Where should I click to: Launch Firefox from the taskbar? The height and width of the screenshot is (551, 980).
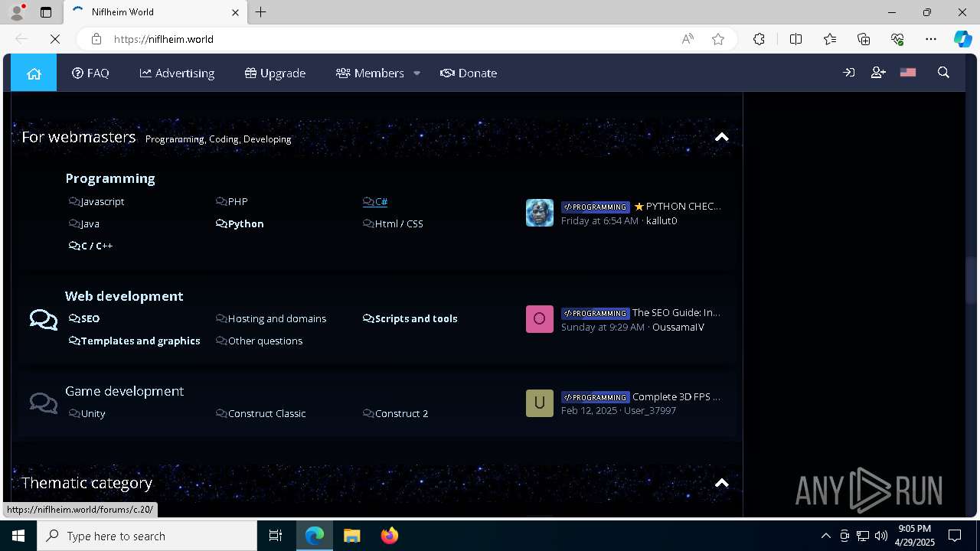pyautogui.click(x=390, y=536)
